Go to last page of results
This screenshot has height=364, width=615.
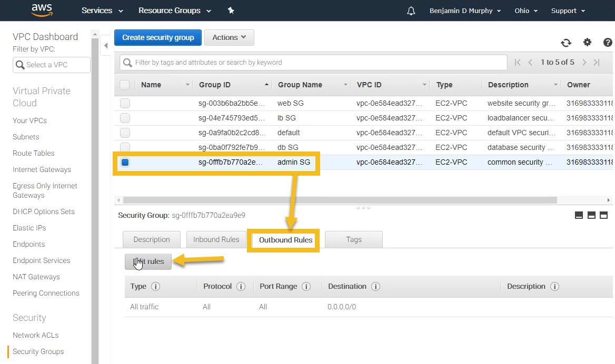[597, 62]
